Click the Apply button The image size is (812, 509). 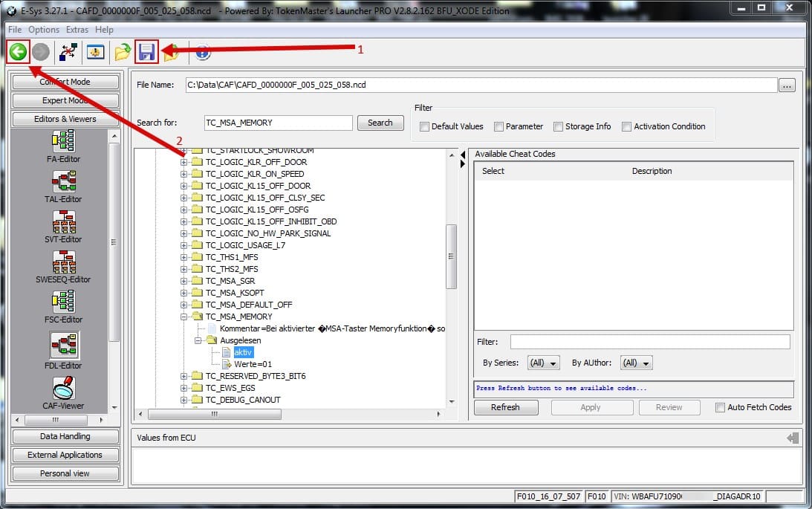click(x=591, y=407)
